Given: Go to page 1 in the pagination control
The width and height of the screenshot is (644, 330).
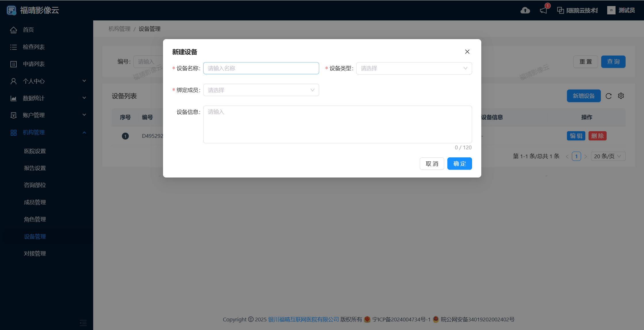Looking at the screenshot, I should pyautogui.click(x=576, y=156).
